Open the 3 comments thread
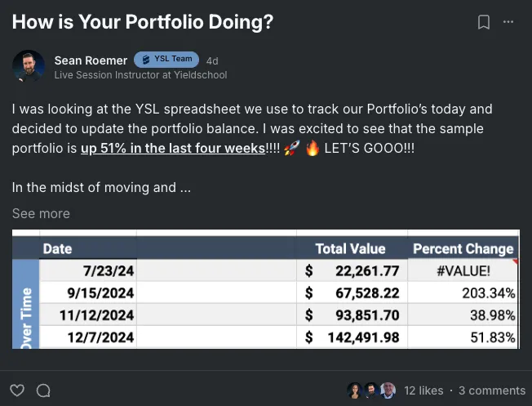The image size is (532, 406). [492, 390]
